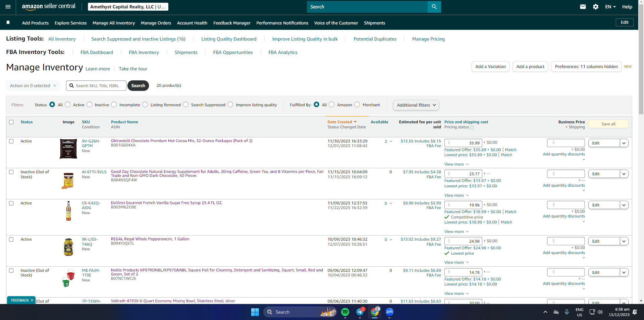The image size is (644, 320).
Task: Open the Feedback Manager menu item
Action: coord(232,23)
